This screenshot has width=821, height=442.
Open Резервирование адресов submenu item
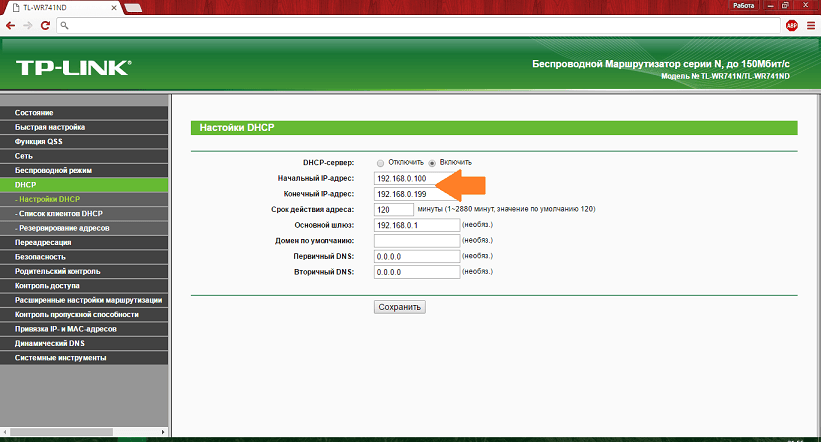point(62,228)
